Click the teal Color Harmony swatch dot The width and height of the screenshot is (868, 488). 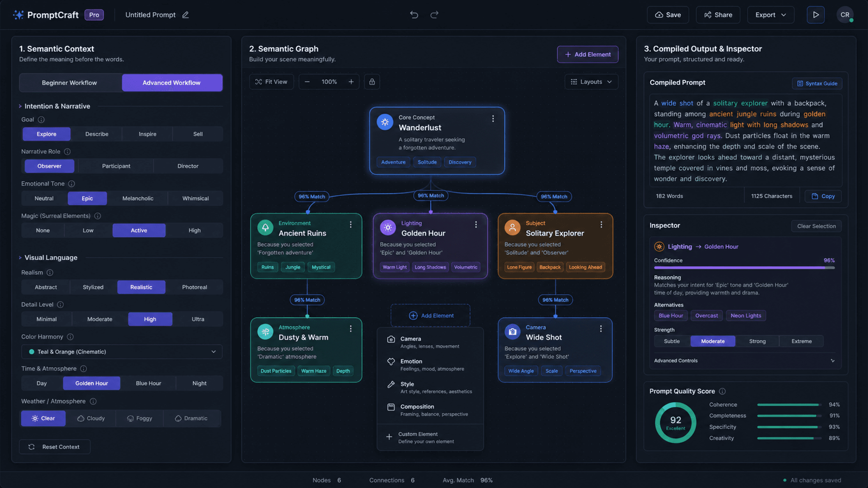coord(31,352)
